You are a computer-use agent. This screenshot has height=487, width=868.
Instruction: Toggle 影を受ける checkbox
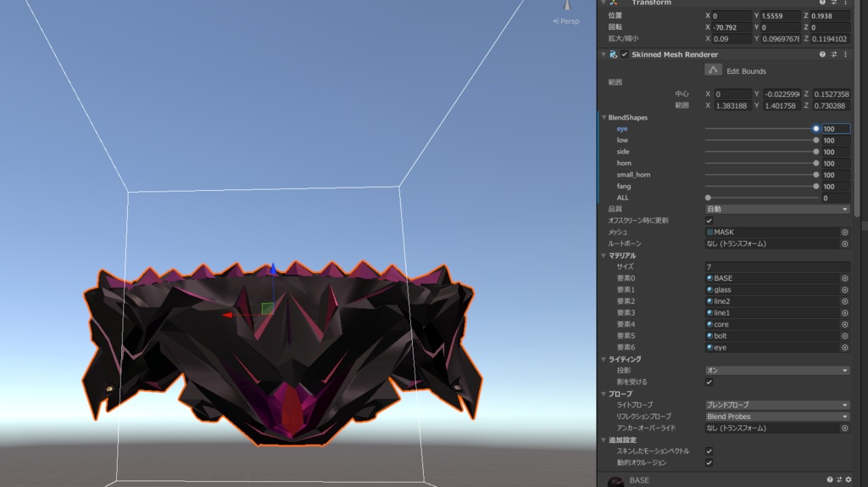point(709,383)
